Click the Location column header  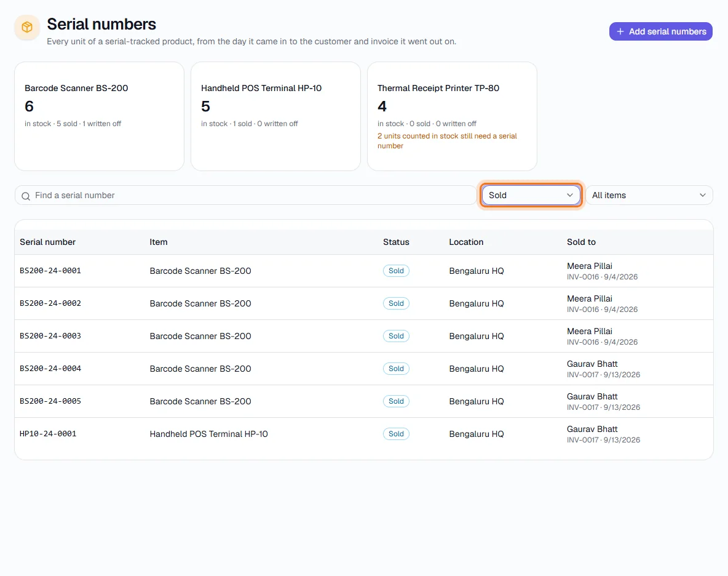coord(466,242)
